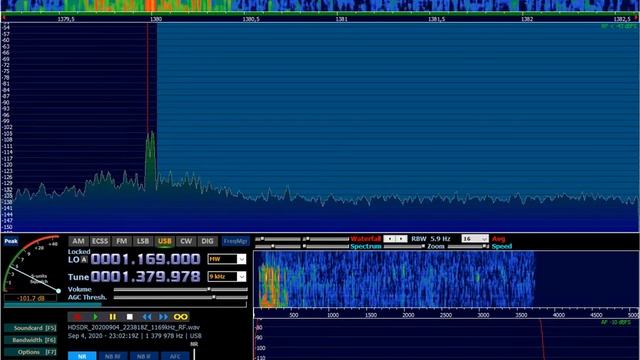Adjust the Zoom slider
The image size is (640, 360).
404,247
